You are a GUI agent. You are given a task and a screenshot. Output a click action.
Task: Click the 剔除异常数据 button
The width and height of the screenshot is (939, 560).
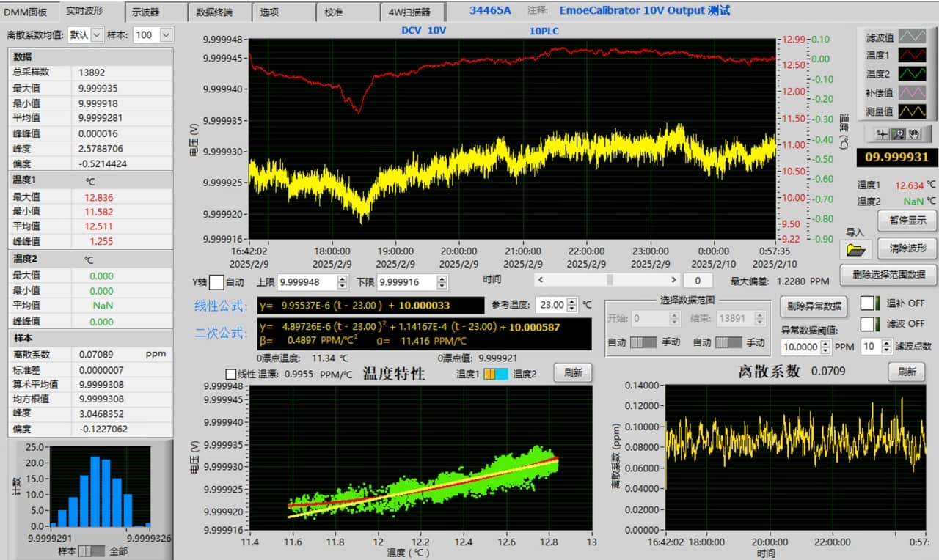813,306
